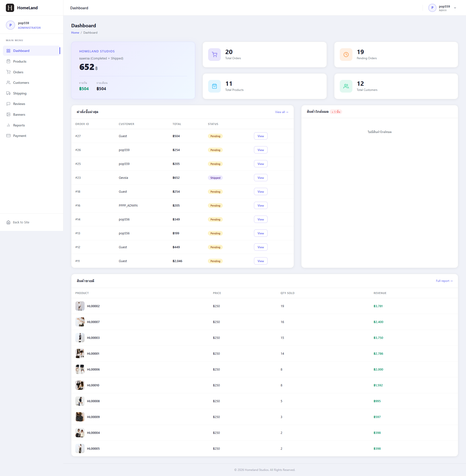This screenshot has height=476, width=466.
Task: Click the Total Products bag icon
Action: 214,86
